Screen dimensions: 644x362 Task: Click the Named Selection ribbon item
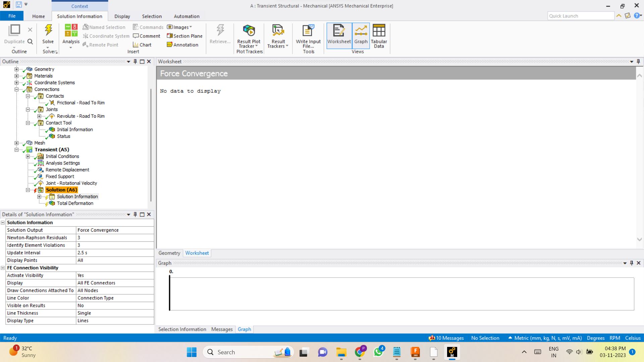104,27
